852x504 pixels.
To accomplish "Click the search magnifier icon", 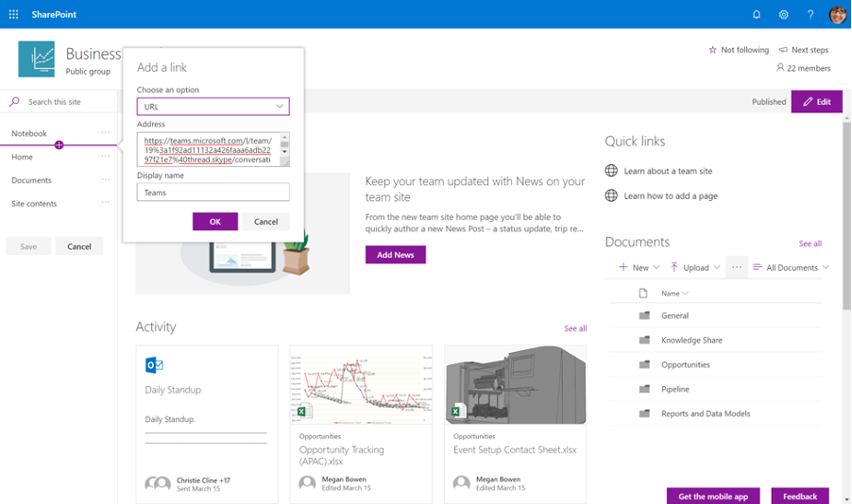I will pos(15,102).
